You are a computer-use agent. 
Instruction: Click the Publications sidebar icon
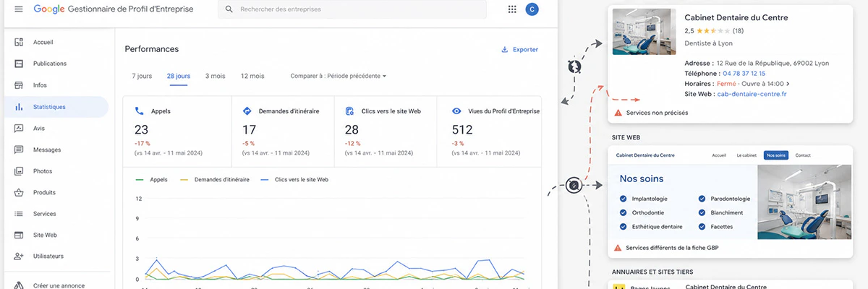pos(19,64)
